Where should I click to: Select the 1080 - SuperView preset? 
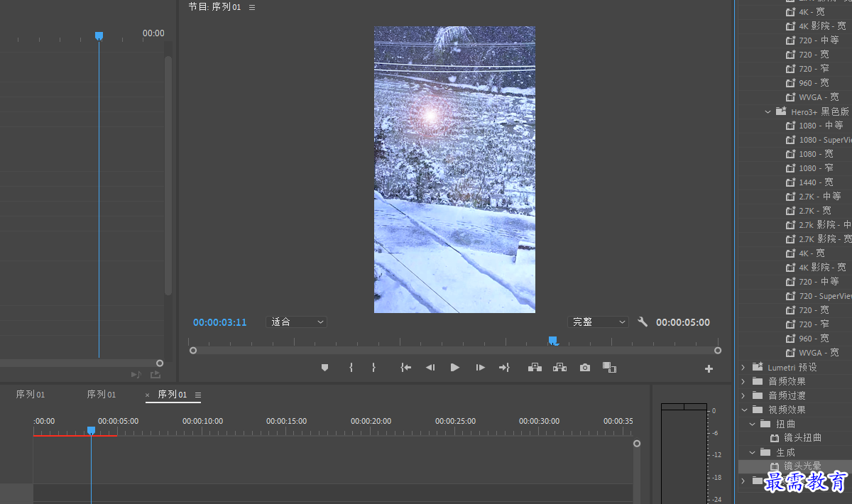click(825, 140)
